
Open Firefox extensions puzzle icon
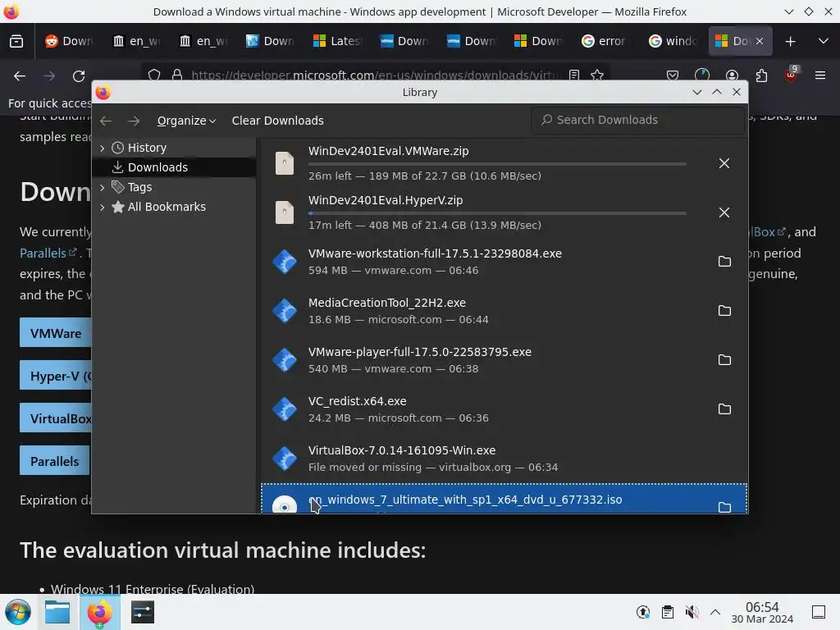761,75
